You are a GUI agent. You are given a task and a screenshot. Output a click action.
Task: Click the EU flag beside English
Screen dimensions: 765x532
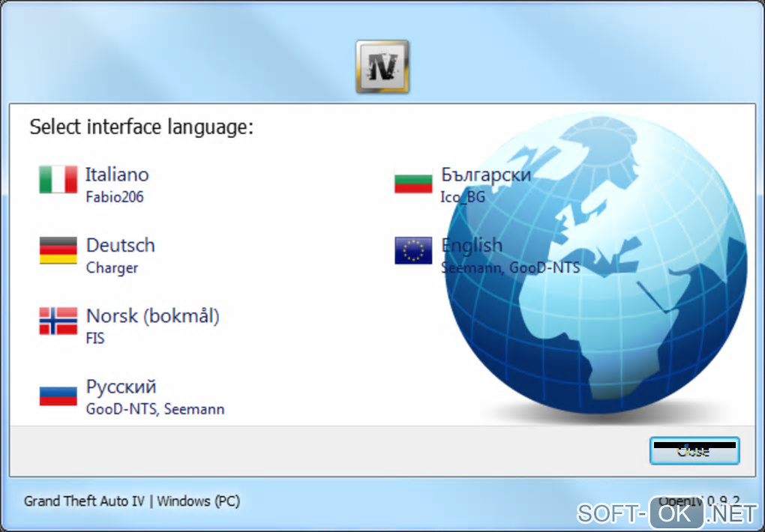click(413, 250)
